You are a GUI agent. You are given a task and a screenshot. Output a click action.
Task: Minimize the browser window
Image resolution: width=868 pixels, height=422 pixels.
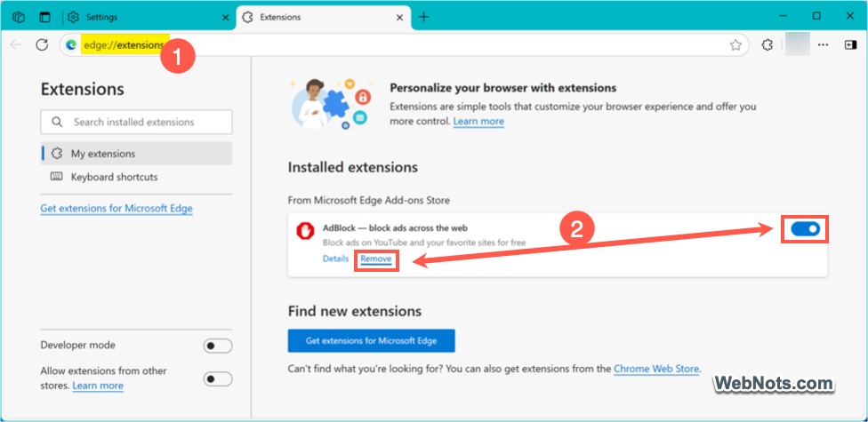783,16
